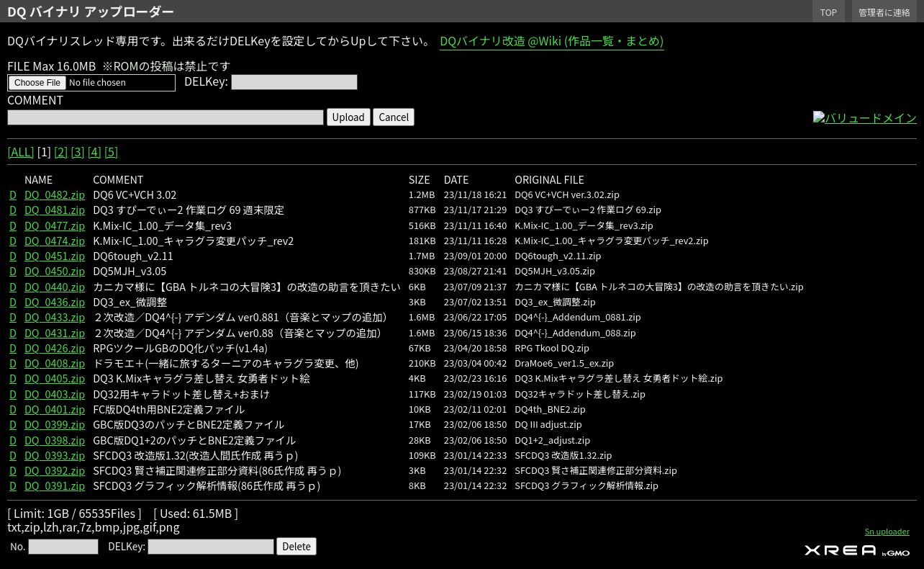Open the 管理者に連絡 contact tab

(884, 12)
